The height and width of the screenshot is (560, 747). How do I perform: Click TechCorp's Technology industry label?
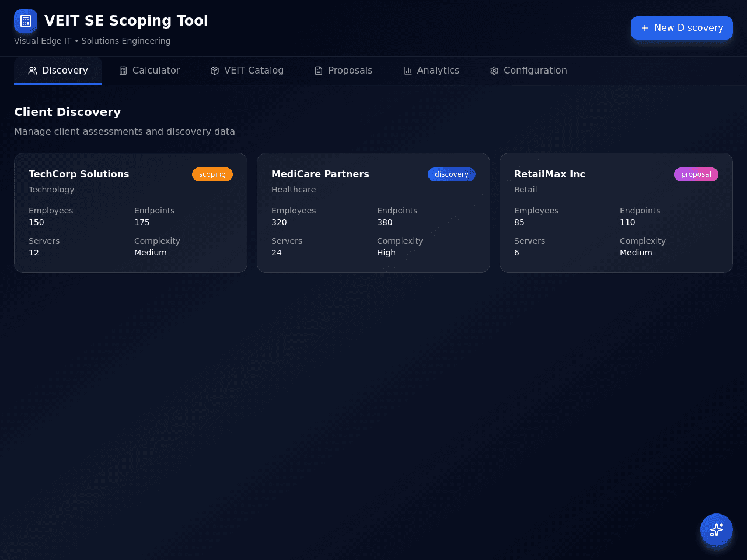tap(51, 190)
